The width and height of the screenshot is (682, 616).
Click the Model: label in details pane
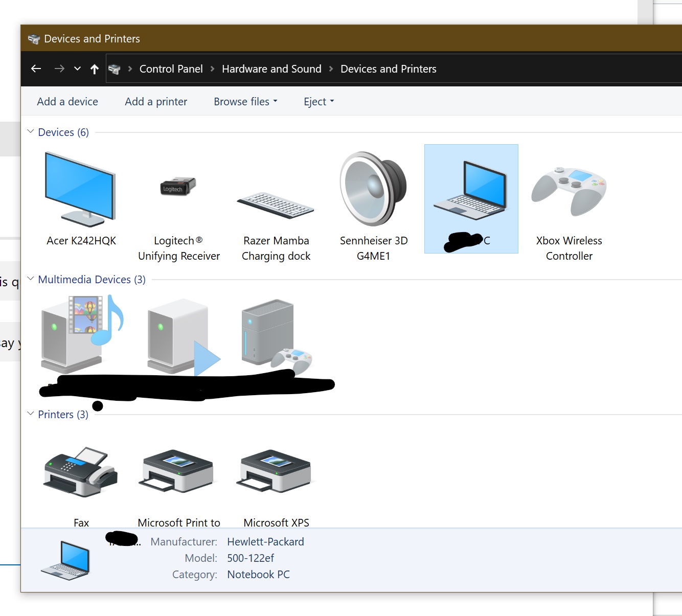pyautogui.click(x=201, y=558)
